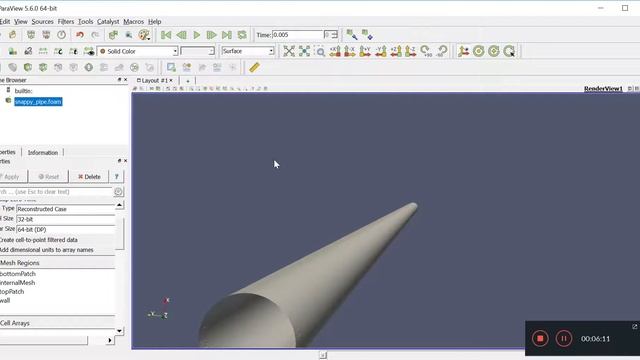Image resolution: width=640 pixels, height=360 pixels.
Task: Play the animation
Action: pyautogui.click(x=197, y=35)
